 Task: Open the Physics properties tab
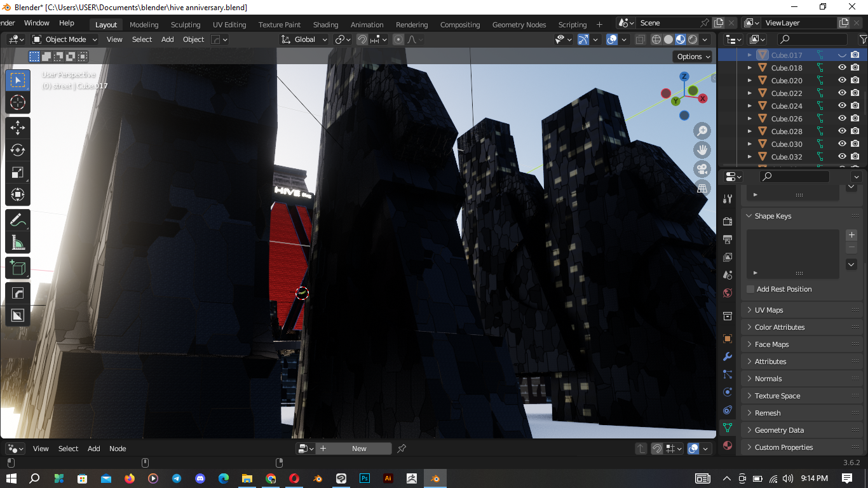pos(728,392)
